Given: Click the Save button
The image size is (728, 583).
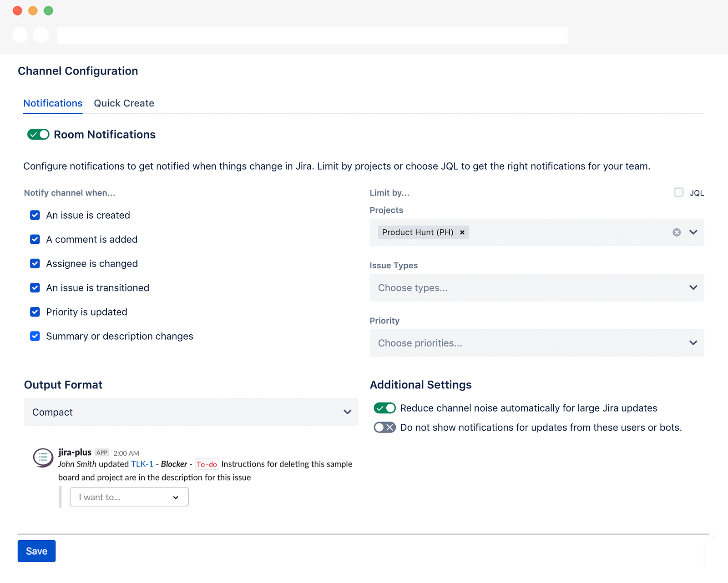Looking at the screenshot, I should point(36,551).
